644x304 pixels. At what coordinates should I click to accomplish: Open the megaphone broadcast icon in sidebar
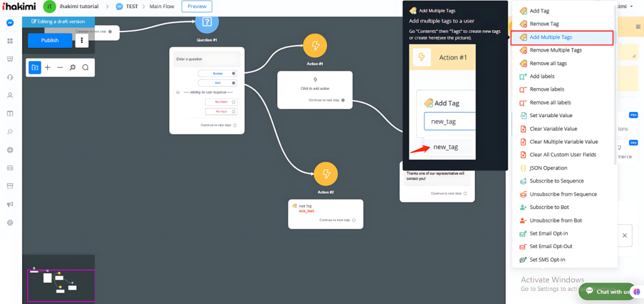pos(10,205)
